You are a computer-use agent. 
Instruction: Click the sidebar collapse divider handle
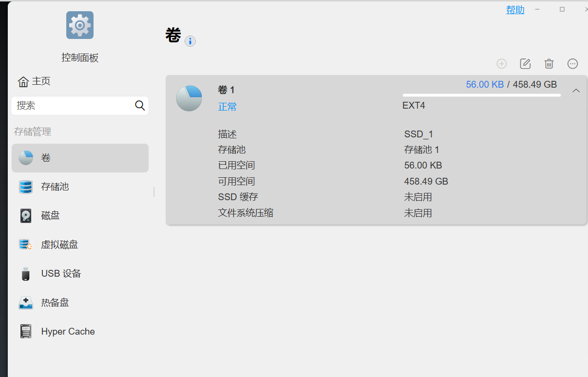click(x=154, y=192)
